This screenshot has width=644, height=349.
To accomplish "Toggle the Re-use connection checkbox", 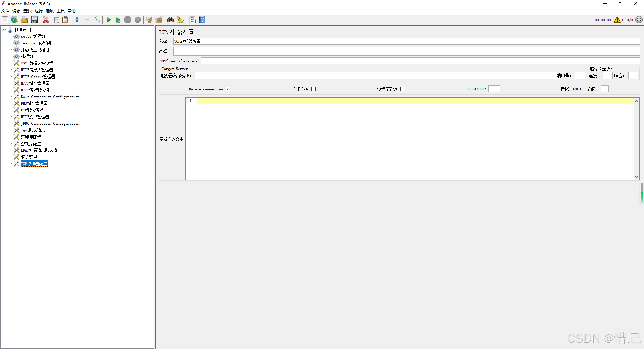I will 228,89.
